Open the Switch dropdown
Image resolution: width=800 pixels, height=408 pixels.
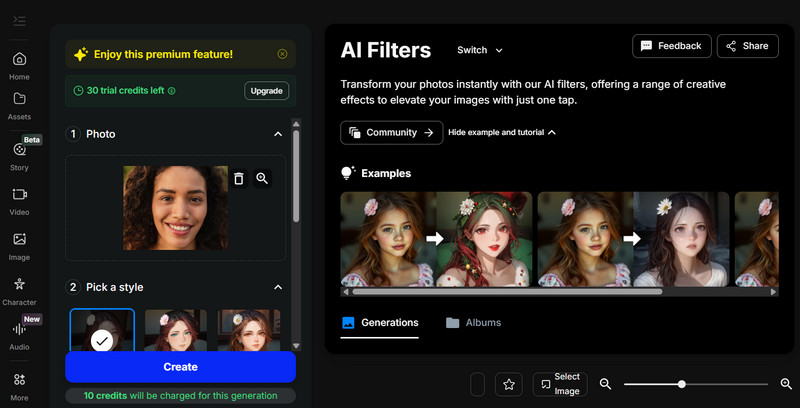480,50
